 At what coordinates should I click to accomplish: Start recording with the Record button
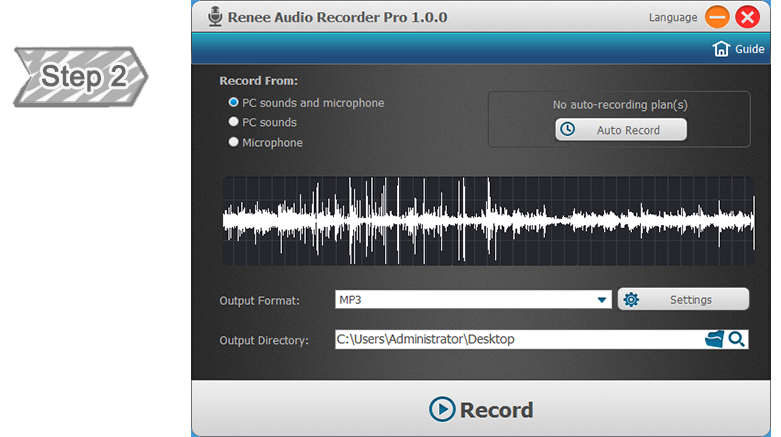[481, 409]
